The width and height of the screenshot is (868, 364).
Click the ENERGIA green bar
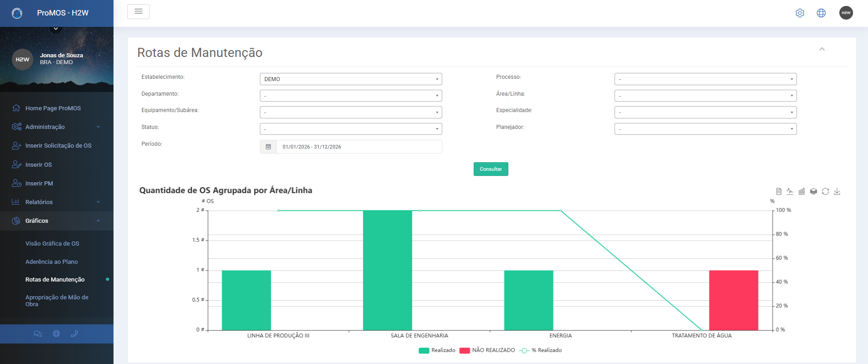[529, 300]
